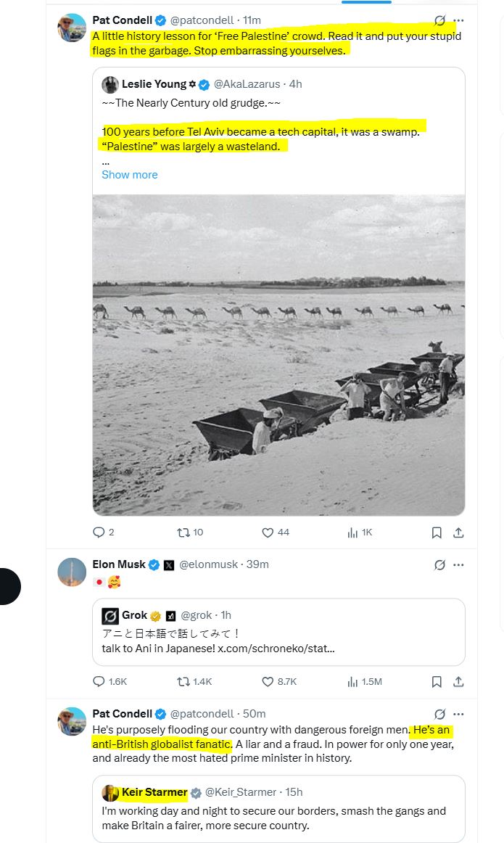Repost Elon Musk's tweet with 1.4K reposts
This screenshot has width=504, height=843.
coord(183,682)
